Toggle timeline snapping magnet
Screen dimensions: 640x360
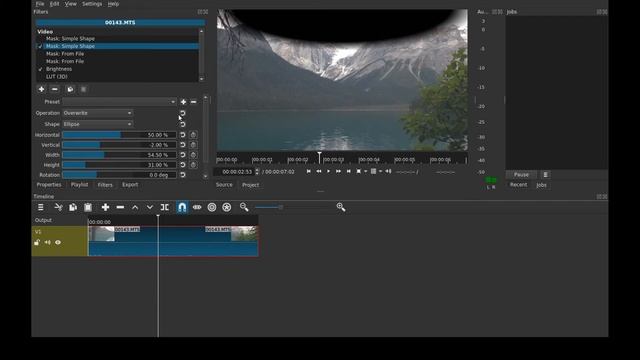182,207
